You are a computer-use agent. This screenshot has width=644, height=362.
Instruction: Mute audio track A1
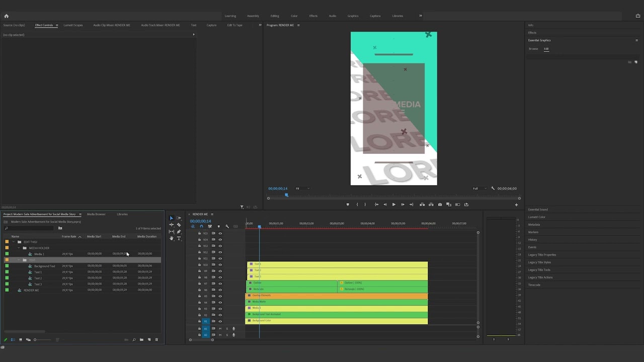coord(220,329)
